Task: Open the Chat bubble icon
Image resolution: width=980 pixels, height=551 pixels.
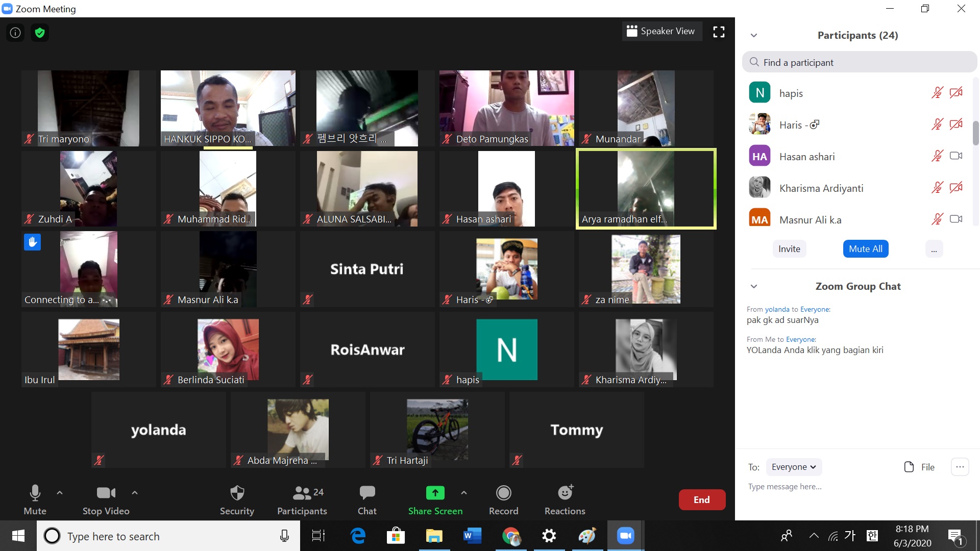Action: pos(366,493)
